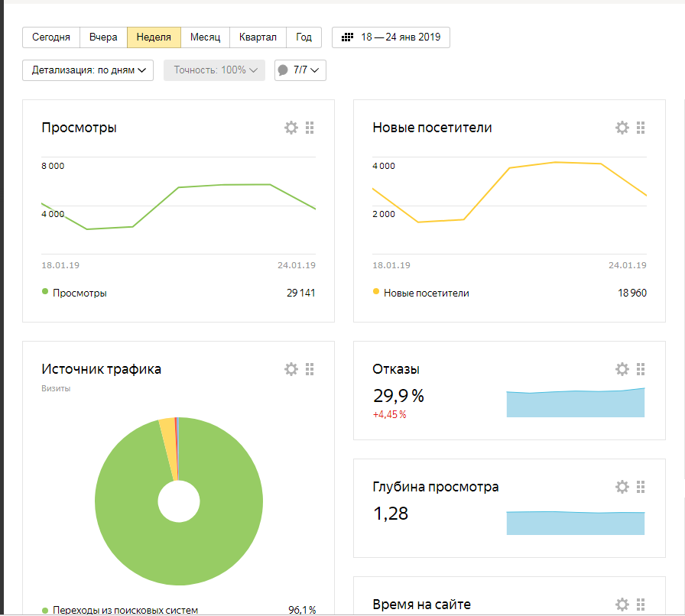Click the total value 29 141
The height and width of the screenshot is (616, 685).
[301, 293]
